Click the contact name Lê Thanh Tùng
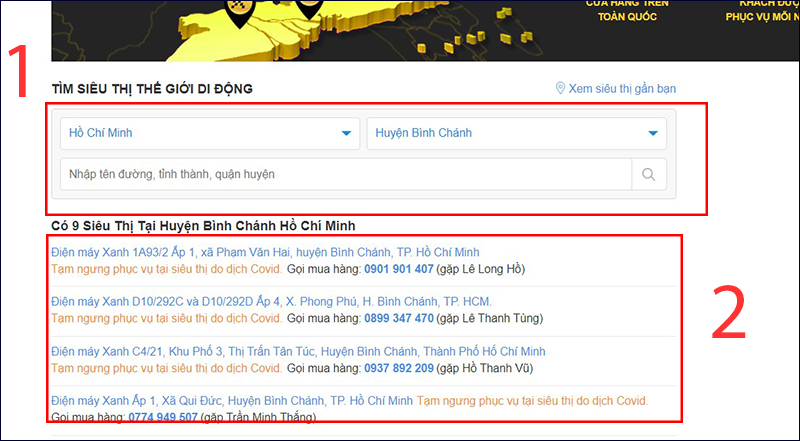 (x=501, y=318)
